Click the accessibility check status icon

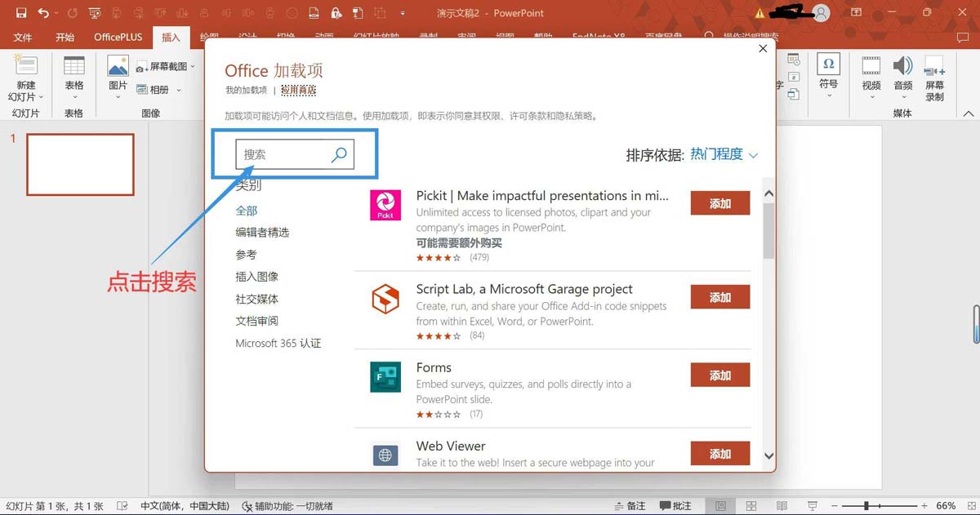[x=247, y=506]
